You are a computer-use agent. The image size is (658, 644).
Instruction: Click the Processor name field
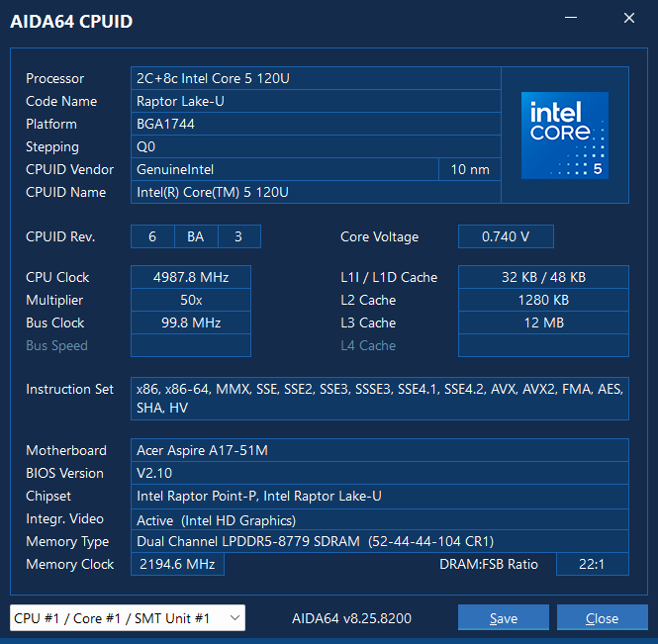pos(315,78)
